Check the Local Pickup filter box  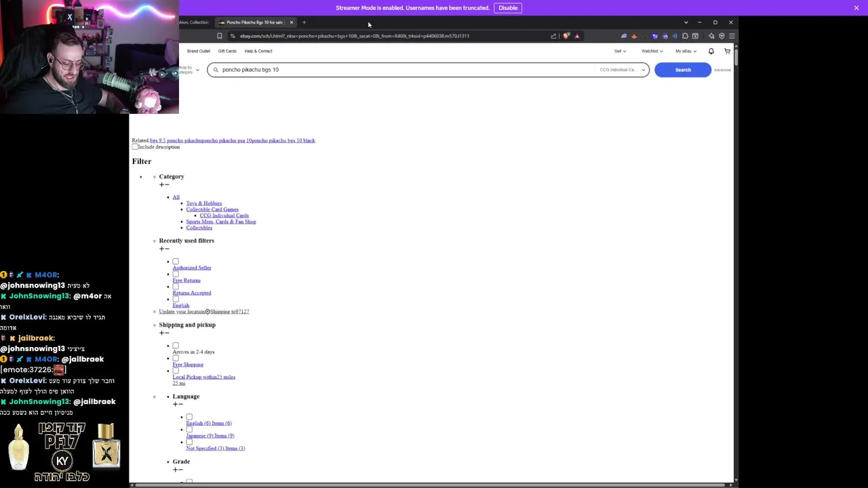176,371
